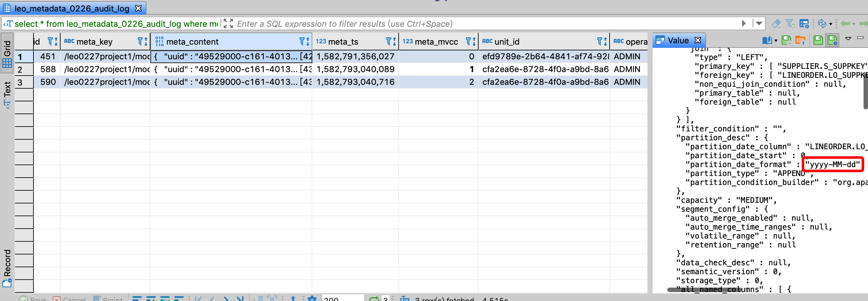Click the green apply value save icon

click(818, 40)
